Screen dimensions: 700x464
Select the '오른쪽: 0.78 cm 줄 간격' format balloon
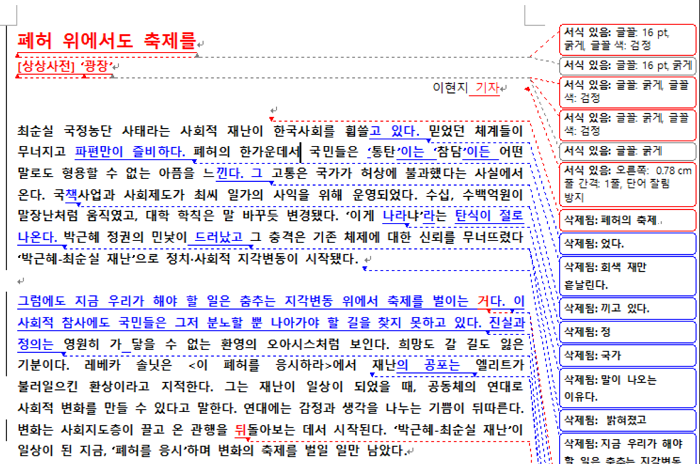627,184
